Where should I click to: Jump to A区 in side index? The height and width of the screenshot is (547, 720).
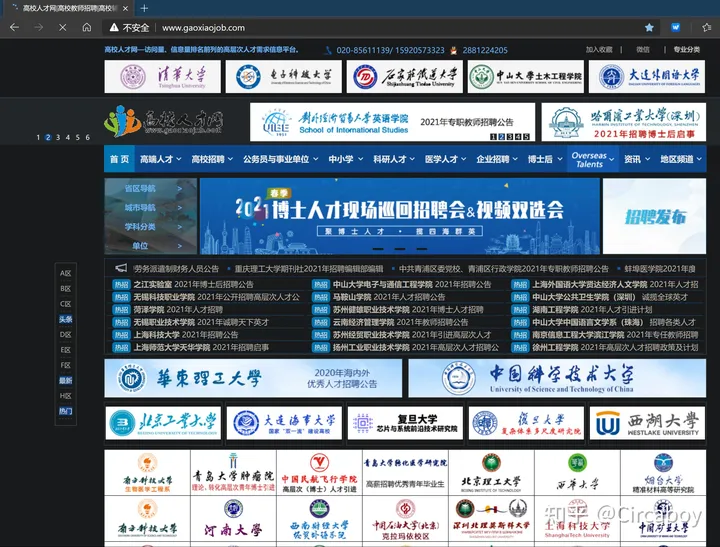pyautogui.click(x=66, y=273)
